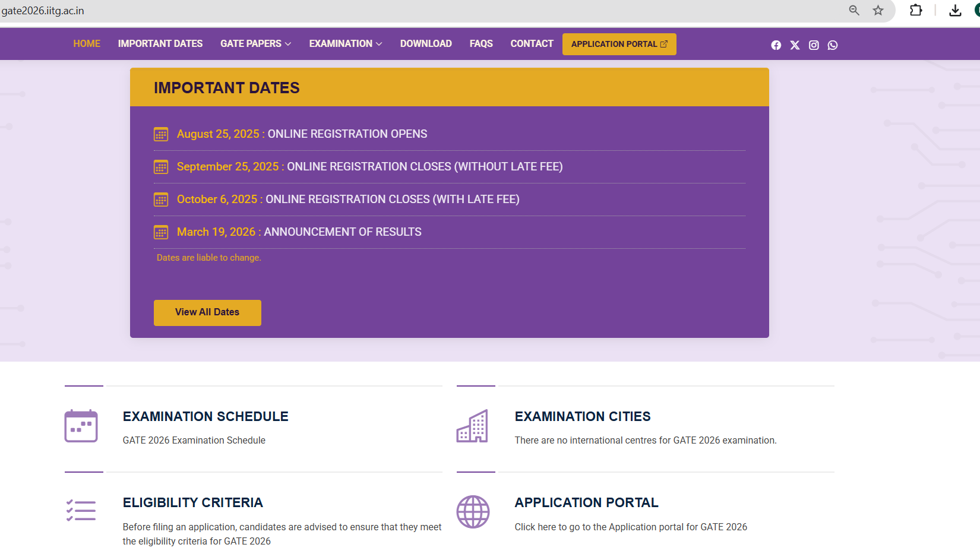Click the APPLICATION PORTAL navbar button
Image resolution: width=980 pixels, height=557 pixels.
coord(619,44)
